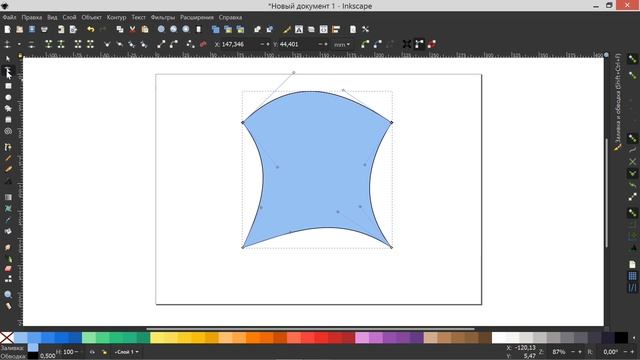Select the Spiral tool
Viewport: 640px width, 360px height.
click(8, 131)
